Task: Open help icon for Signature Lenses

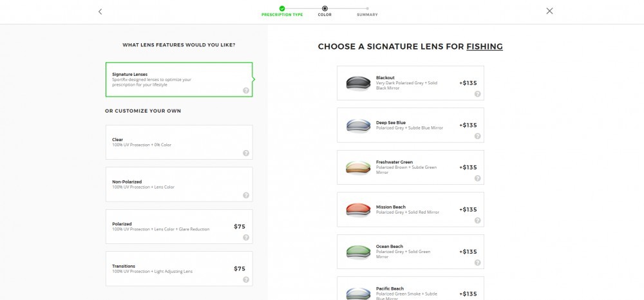Action: tap(245, 91)
